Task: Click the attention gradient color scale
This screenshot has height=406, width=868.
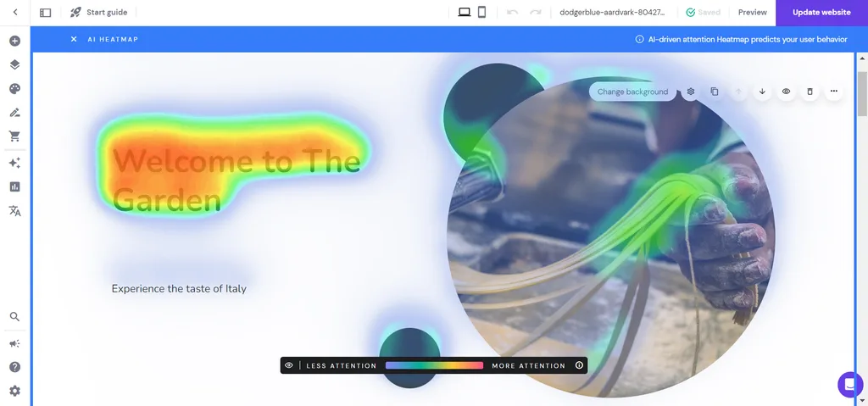Action: (434, 365)
